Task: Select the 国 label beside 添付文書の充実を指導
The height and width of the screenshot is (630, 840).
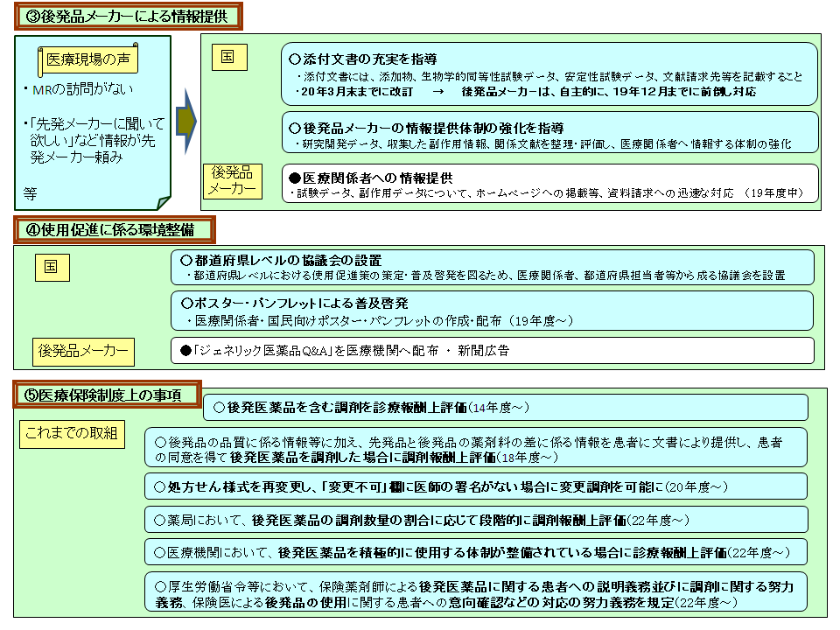Action: point(227,57)
